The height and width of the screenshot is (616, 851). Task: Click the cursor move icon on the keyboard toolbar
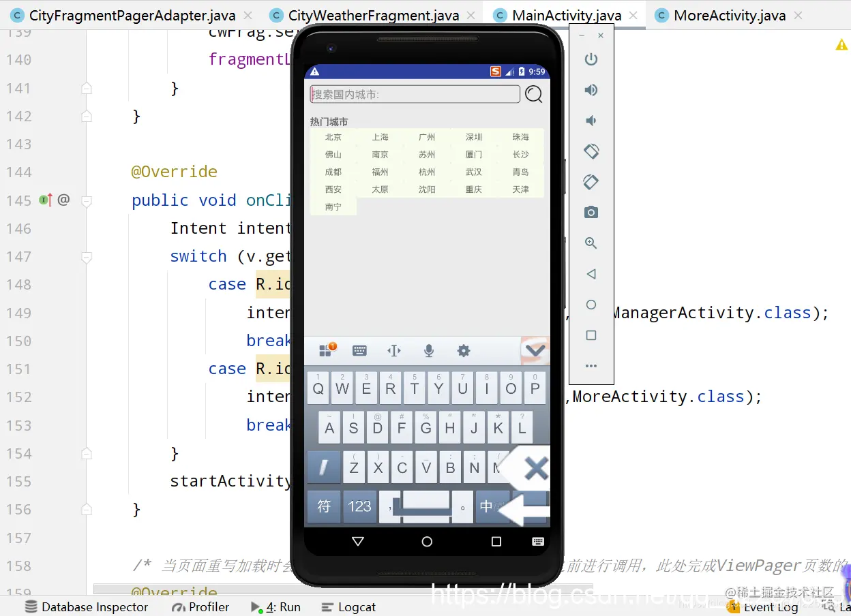394,351
